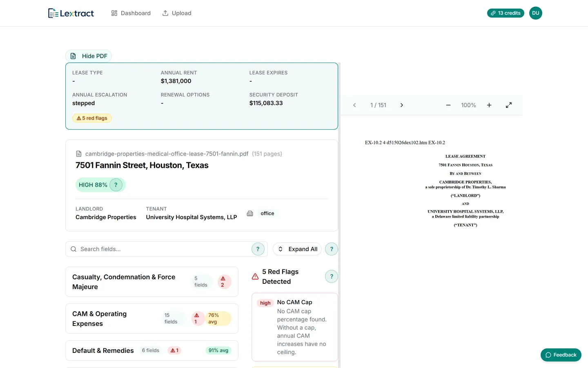Viewport: 588px width, 368px height.
Task: Open the DU user avatar menu
Action: (x=536, y=13)
